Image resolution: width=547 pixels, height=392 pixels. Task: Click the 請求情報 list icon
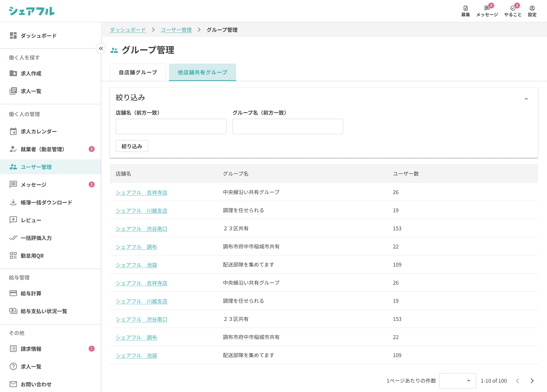pos(13,349)
